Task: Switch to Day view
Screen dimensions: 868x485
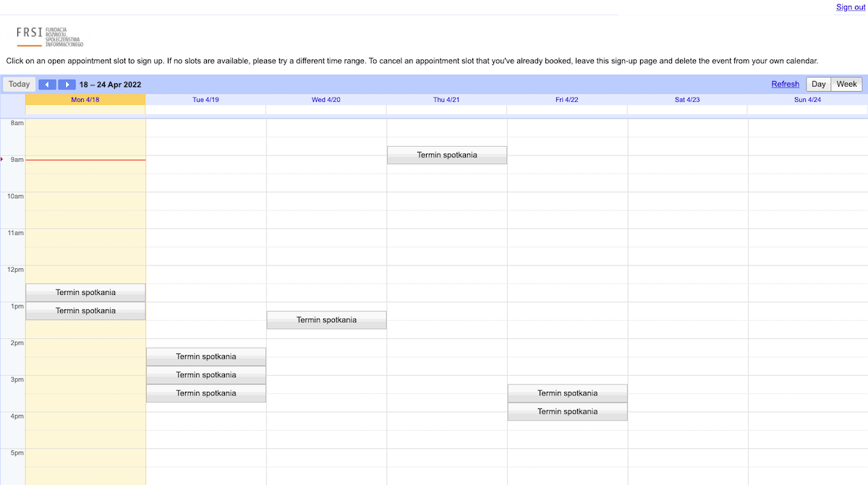Action: 818,85
